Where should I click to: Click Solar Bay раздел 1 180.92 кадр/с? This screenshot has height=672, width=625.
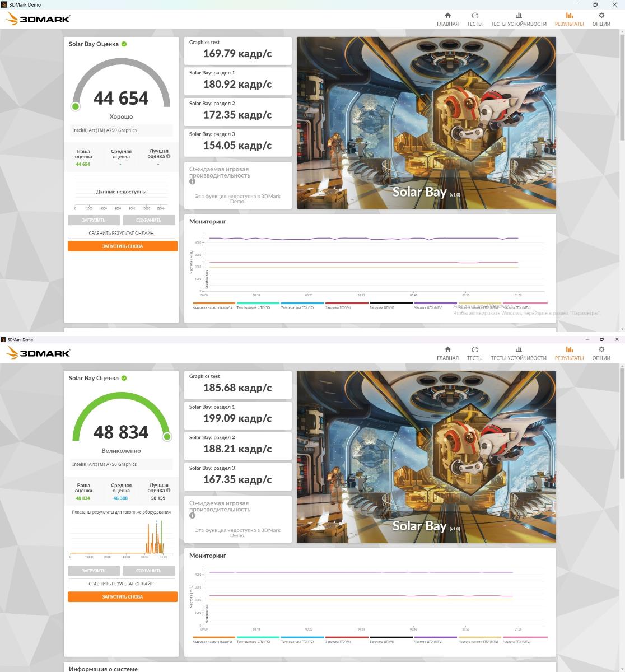pos(238,81)
